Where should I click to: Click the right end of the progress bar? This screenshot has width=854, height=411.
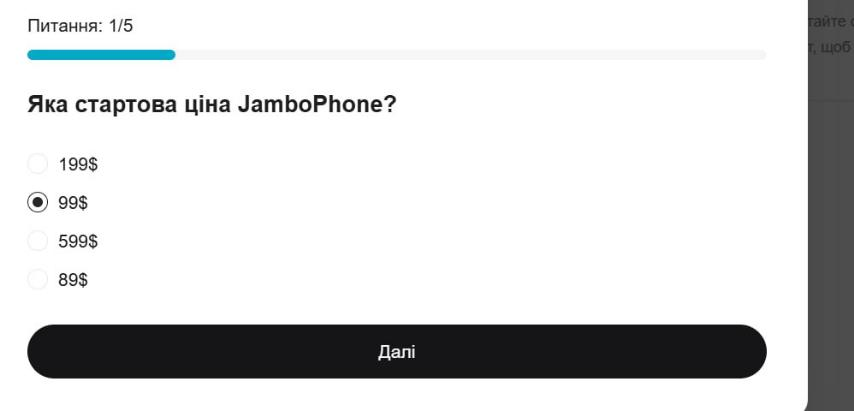click(x=760, y=55)
